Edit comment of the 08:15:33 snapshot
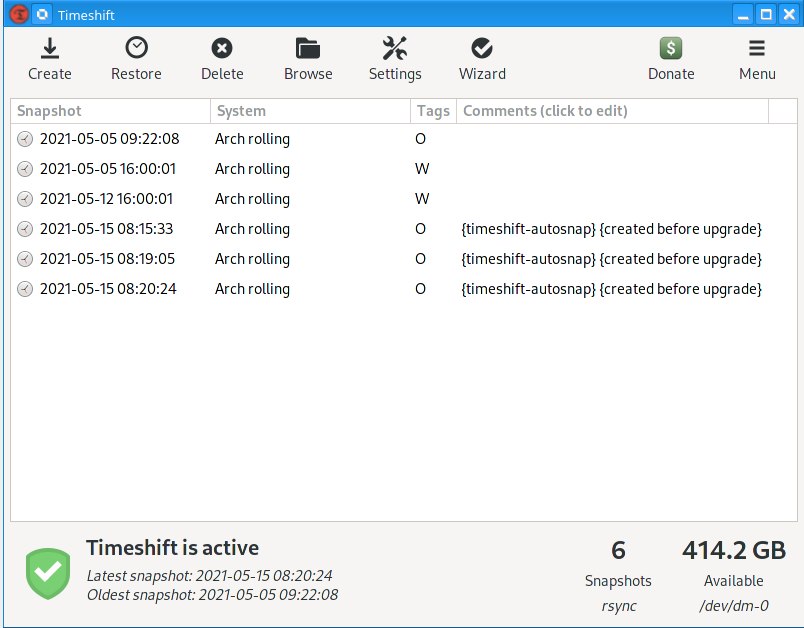The image size is (804, 628). coord(611,229)
